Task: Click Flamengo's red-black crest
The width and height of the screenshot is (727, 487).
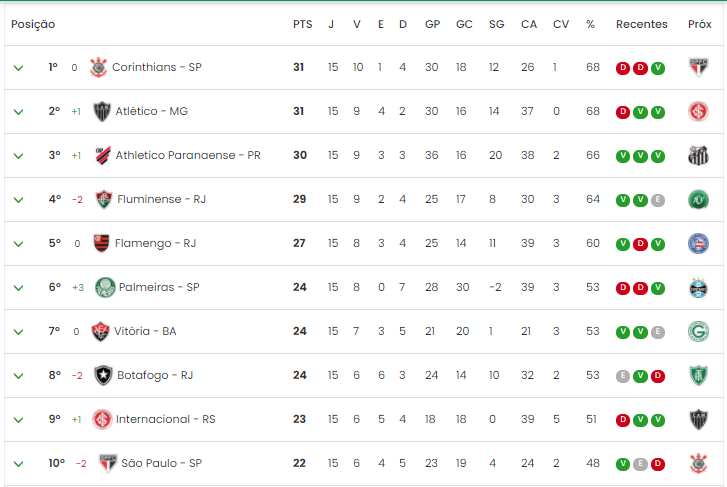Action: (102, 244)
